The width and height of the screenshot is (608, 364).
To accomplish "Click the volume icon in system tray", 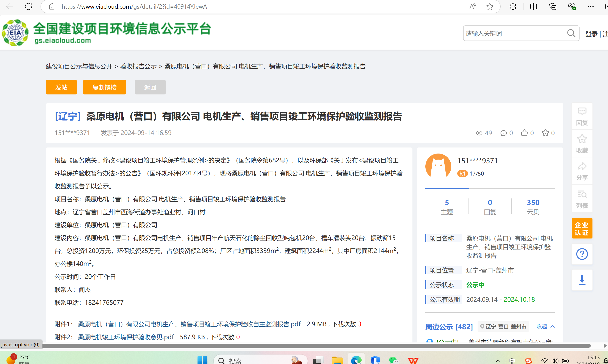I will click(x=555, y=361).
